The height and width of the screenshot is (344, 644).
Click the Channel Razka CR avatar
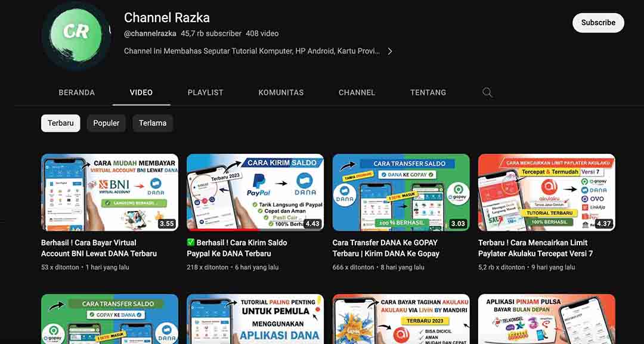coord(76,36)
